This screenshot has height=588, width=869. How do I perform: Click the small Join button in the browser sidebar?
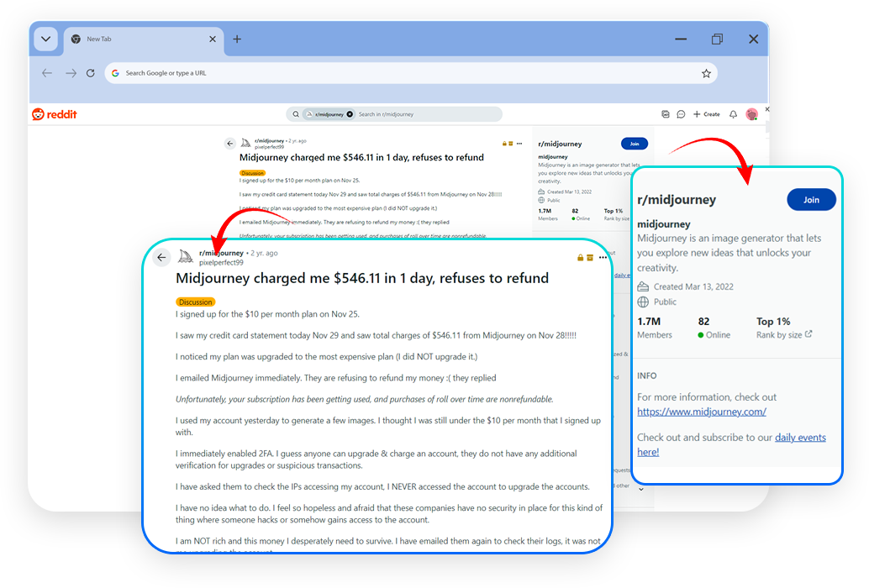[x=634, y=144]
